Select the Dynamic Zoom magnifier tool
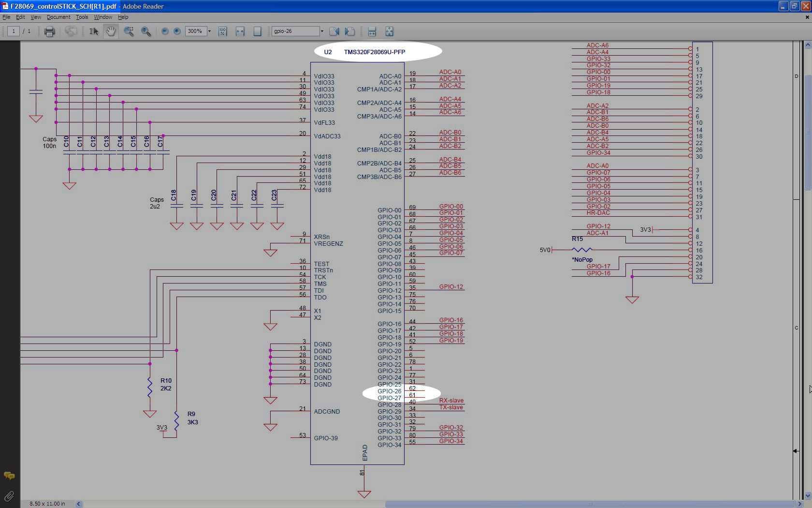812x508 pixels. [145, 31]
